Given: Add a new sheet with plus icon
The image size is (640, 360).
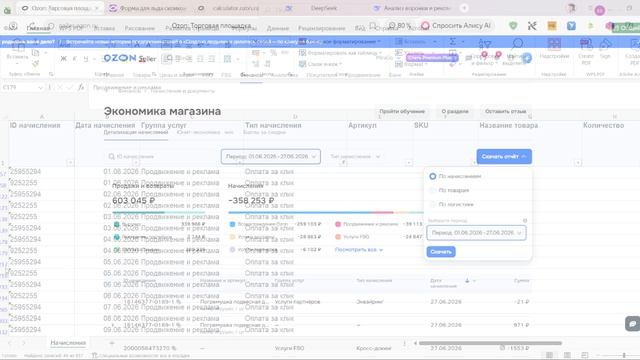Looking at the screenshot, I should [111, 343].
